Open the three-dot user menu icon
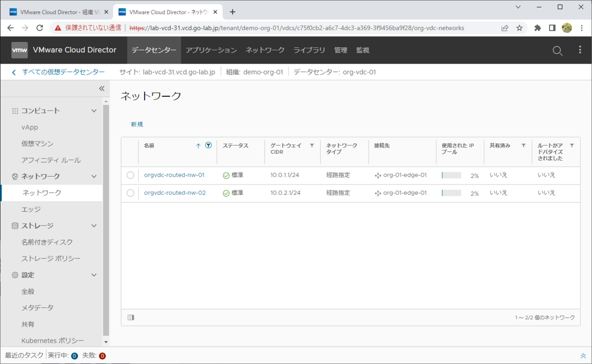The image size is (592, 364). click(580, 50)
